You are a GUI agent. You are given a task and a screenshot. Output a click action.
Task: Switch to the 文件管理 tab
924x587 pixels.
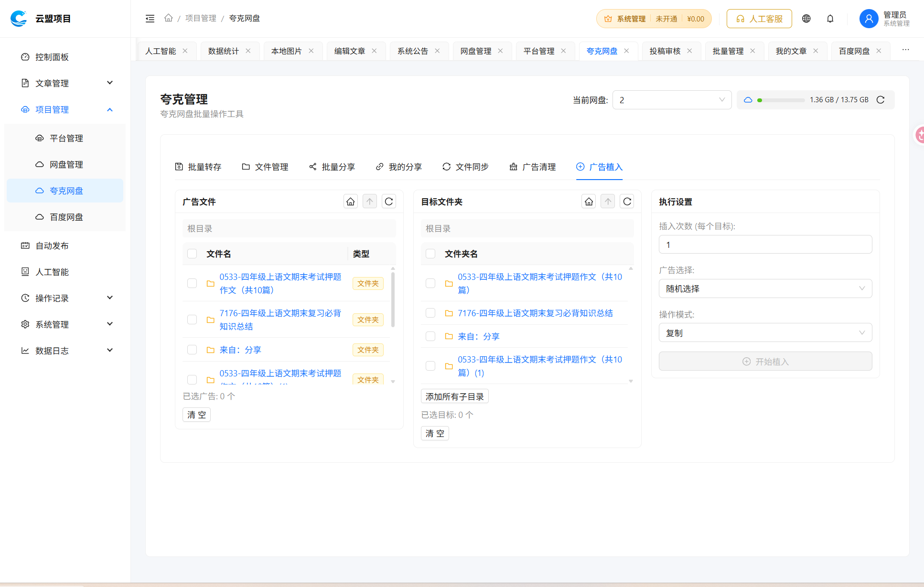[x=265, y=167]
